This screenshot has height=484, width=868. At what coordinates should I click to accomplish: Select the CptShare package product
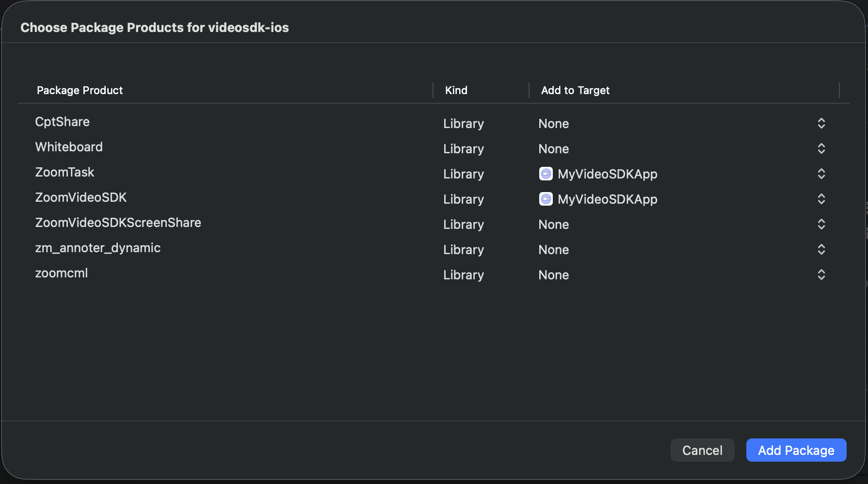[x=63, y=122]
